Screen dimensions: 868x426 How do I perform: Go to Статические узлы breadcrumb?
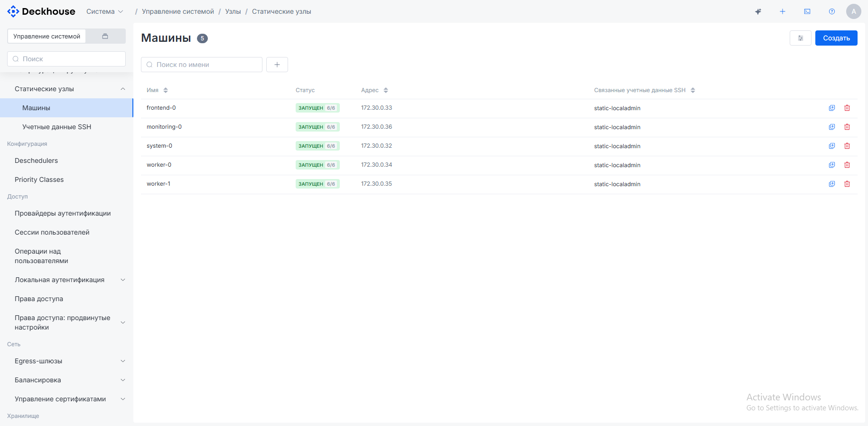[x=281, y=11]
